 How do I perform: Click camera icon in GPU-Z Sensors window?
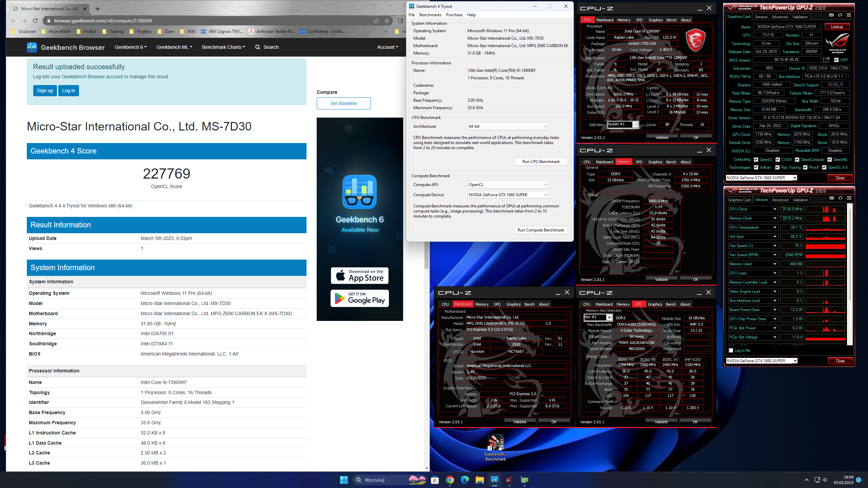(x=831, y=198)
